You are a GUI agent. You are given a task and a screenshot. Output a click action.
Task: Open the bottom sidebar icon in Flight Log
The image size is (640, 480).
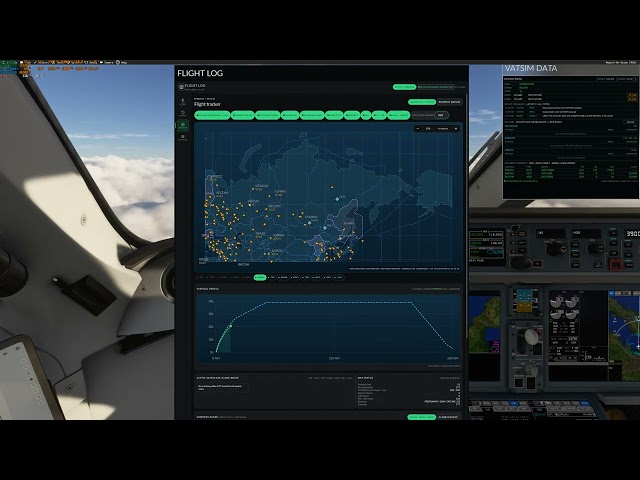point(182,138)
